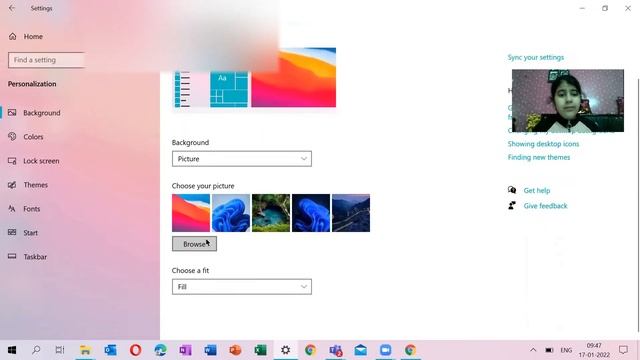Image resolution: width=640 pixels, height=360 pixels.
Task: Choose the forest lagoon picture thumbnail
Action: tap(271, 213)
